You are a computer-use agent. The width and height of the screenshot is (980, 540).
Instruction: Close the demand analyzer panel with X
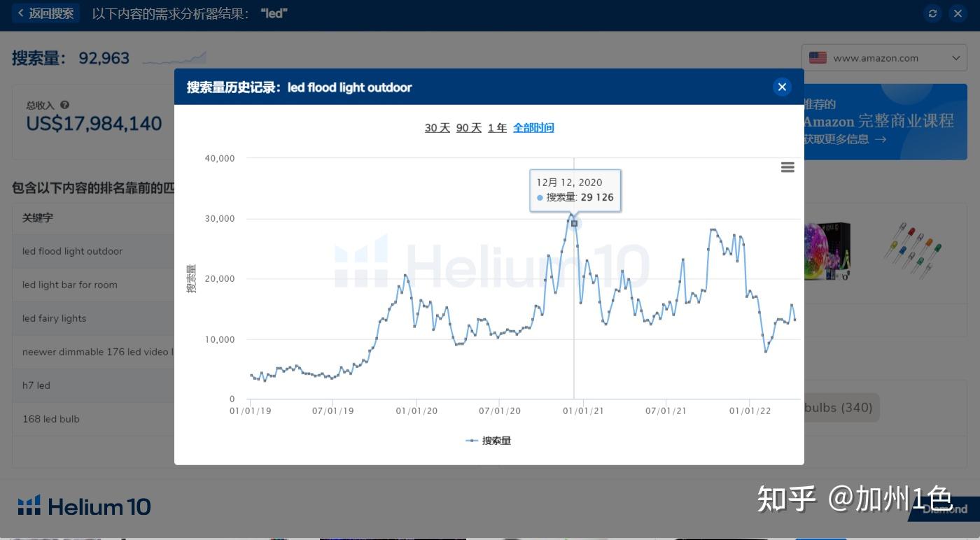958,13
